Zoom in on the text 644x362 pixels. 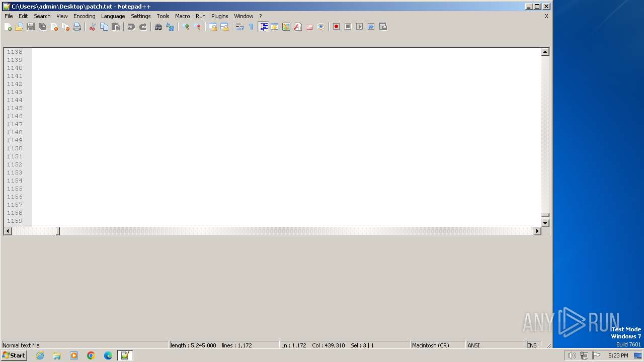186,27
